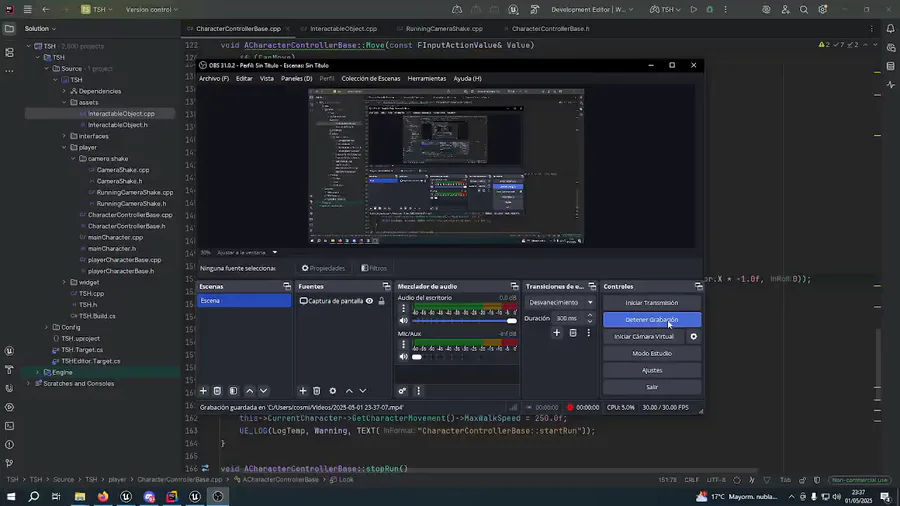Viewport: 900px width, 506px height.
Task: Open Rider notifications bell
Action: (x=890, y=29)
